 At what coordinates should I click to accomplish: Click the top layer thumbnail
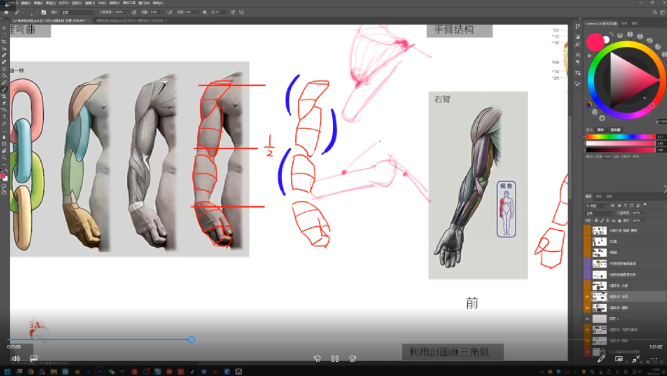click(599, 231)
